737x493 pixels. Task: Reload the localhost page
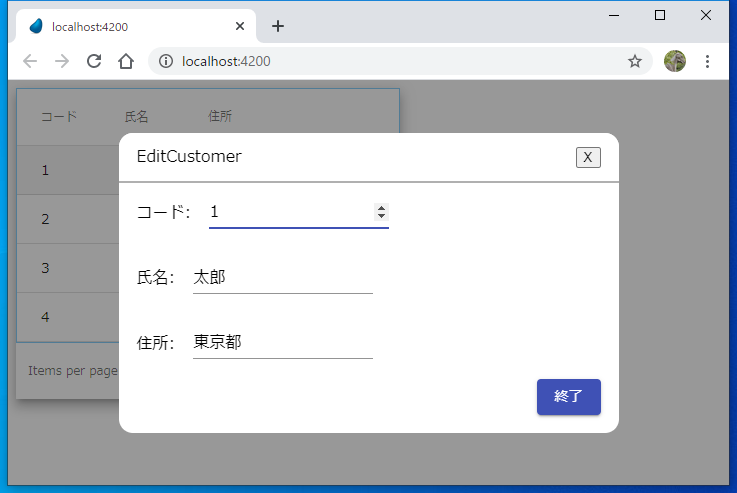pos(94,61)
